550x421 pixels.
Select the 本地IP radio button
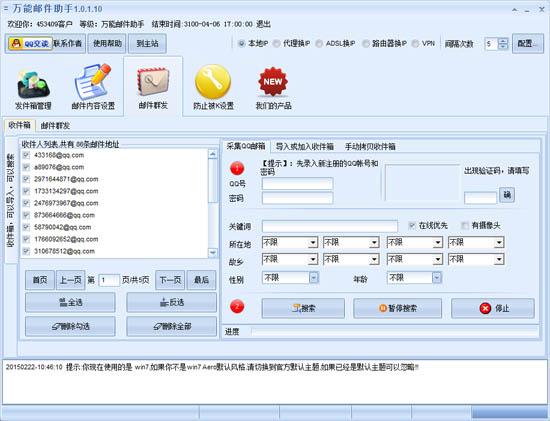pyautogui.click(x=241, y=44)
